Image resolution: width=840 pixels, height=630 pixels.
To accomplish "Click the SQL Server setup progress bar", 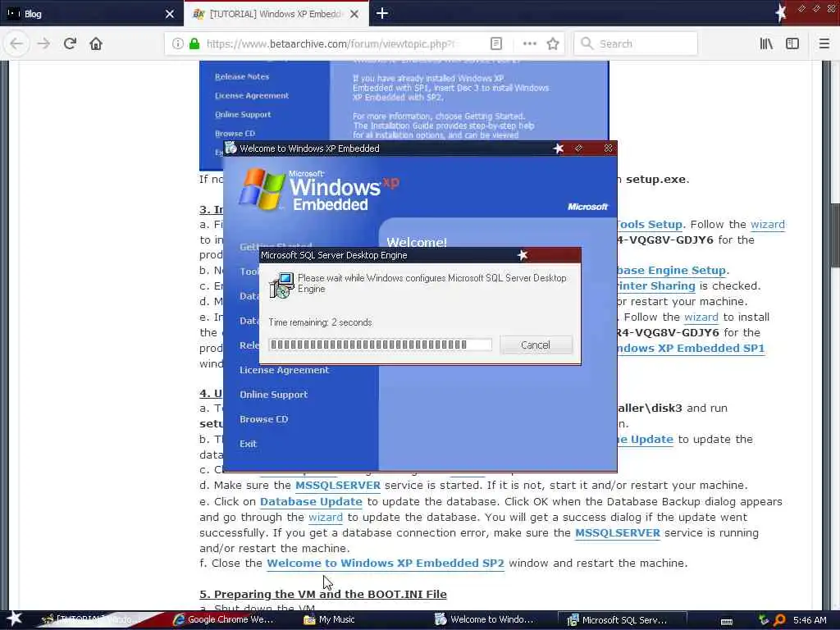I will (381, 345).
